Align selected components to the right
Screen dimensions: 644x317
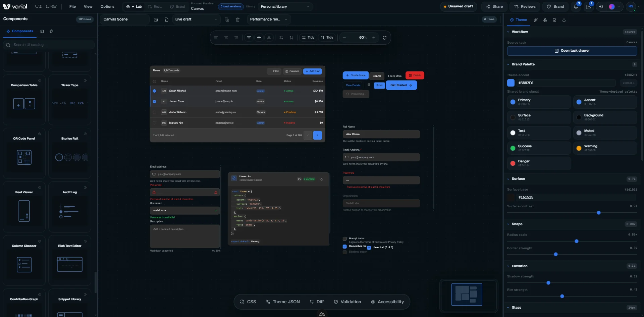pos(236,38)
